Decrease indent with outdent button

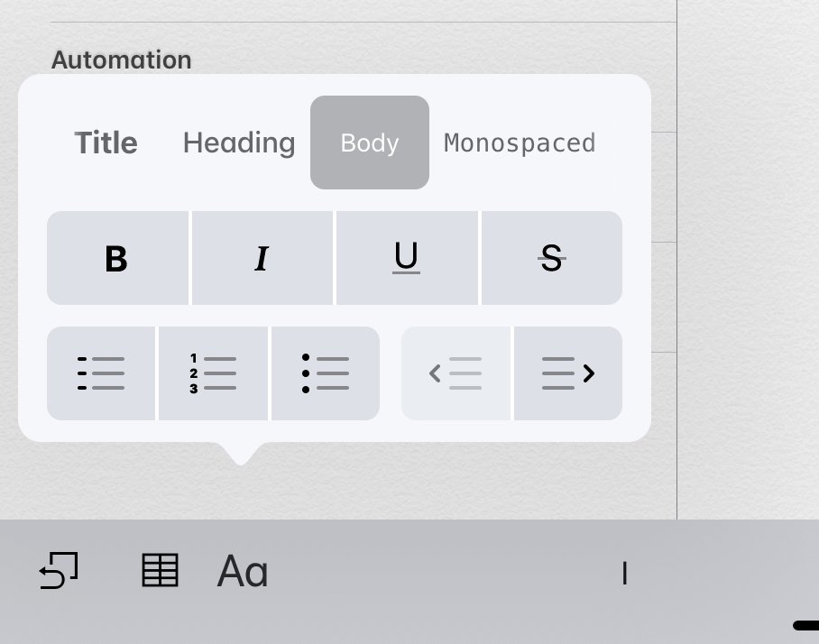point(456,373)
